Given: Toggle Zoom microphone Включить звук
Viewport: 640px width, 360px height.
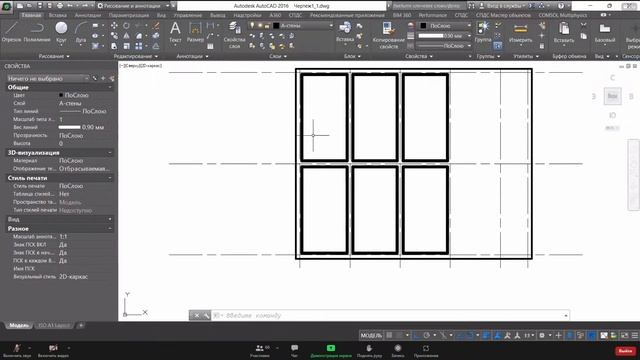Looking at the screenshot, I should click(x=17, y=350).
